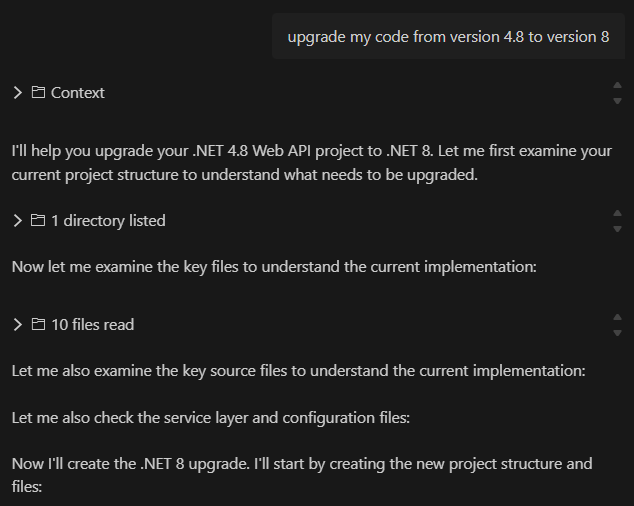The width and height of the screenshot is (634, 506).
Task: Open the '10 files read' label
Action: click(x=93, y=324)
